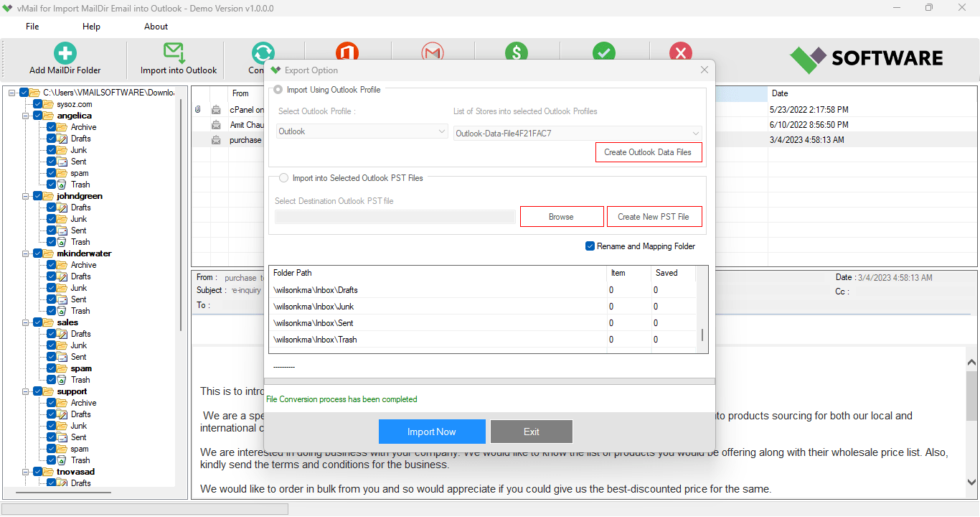
Task: Click the Date column header in mail list
Action: pyautogui.click(x=872, y=93)
